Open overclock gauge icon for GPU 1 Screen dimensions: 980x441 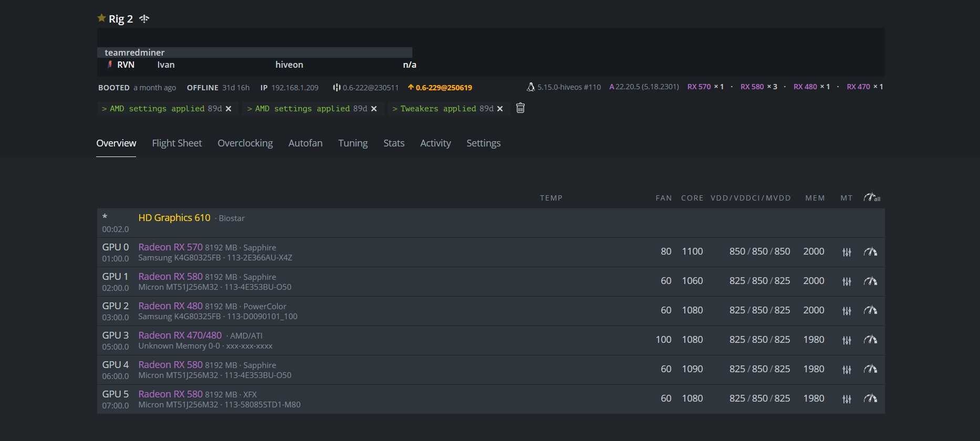[870, 281]
